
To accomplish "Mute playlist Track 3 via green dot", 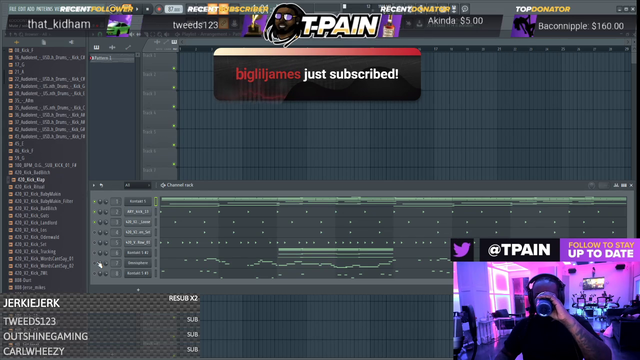I will coord(174,107).
